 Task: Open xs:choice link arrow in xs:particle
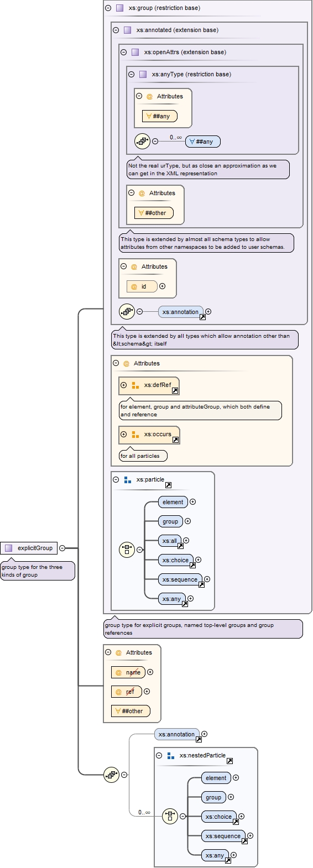click(192, 565)
